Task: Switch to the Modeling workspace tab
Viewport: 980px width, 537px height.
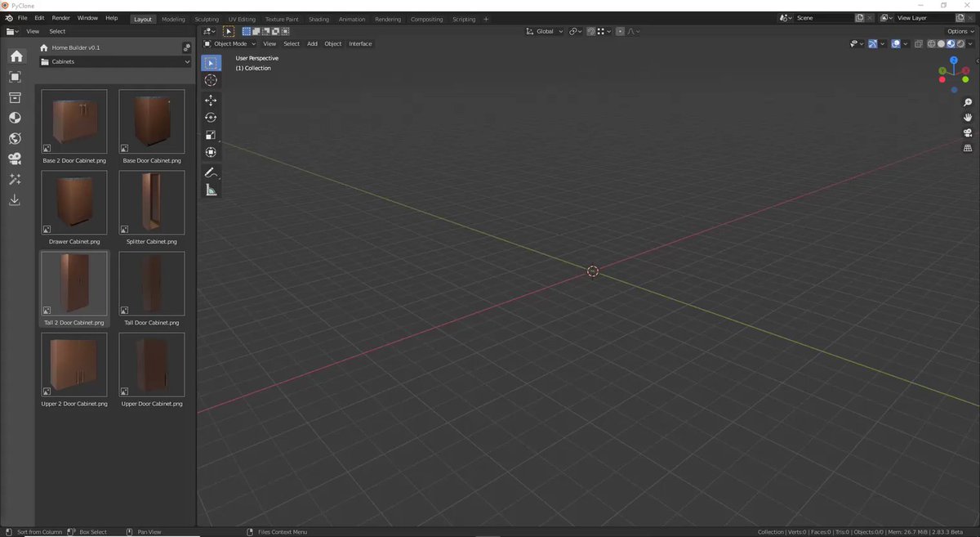Action: pos(173,19)
